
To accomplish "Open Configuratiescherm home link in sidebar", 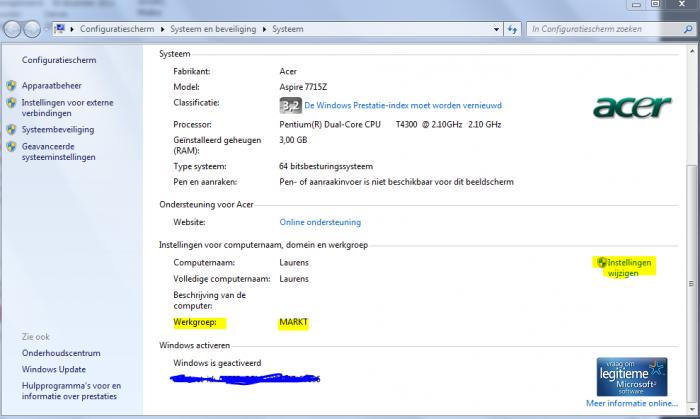I will pyautogui.click(x=59, y=60).
